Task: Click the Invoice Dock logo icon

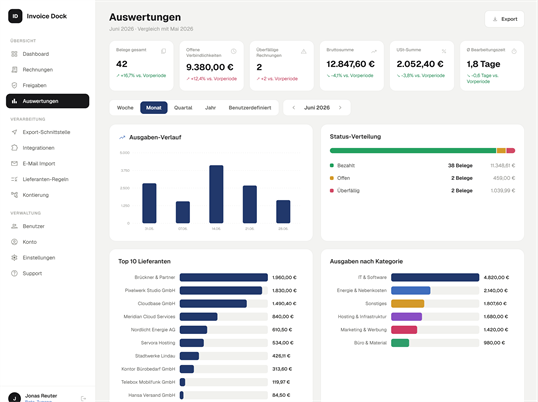Action: pyautogui.click(x=15, y=16)
